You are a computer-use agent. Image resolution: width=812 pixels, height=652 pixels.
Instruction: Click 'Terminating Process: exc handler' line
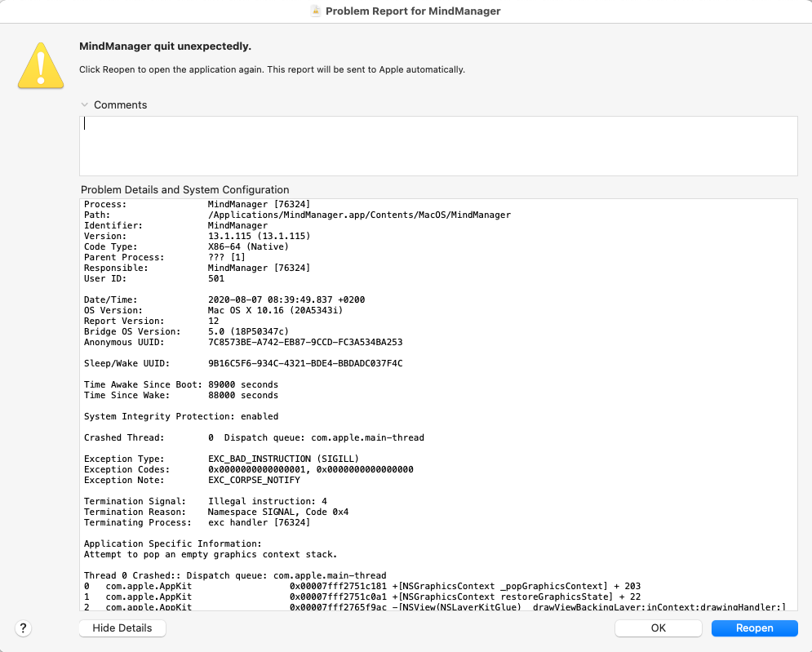click(x=197, y=522)
